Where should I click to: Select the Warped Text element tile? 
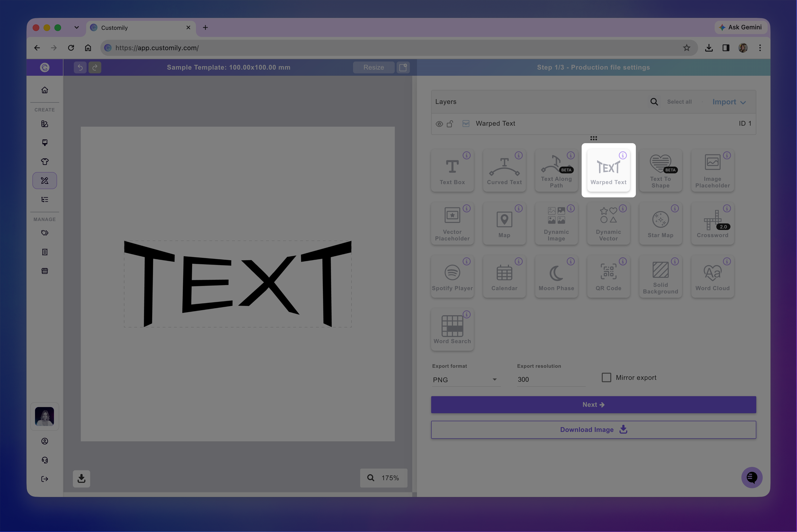(608, 170)
